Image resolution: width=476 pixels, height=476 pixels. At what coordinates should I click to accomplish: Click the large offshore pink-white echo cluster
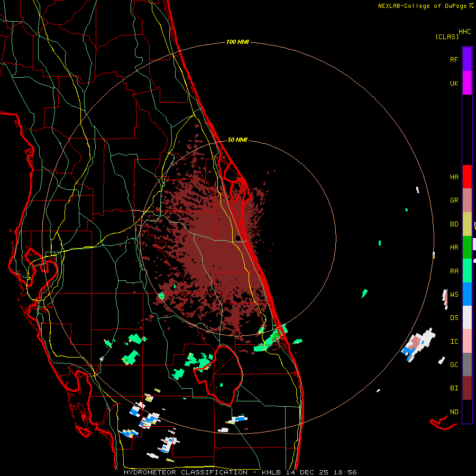(418, 344)
